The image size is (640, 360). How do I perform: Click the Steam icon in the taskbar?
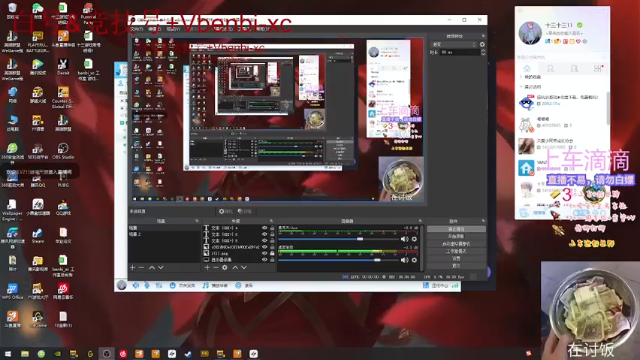[188, 354]
